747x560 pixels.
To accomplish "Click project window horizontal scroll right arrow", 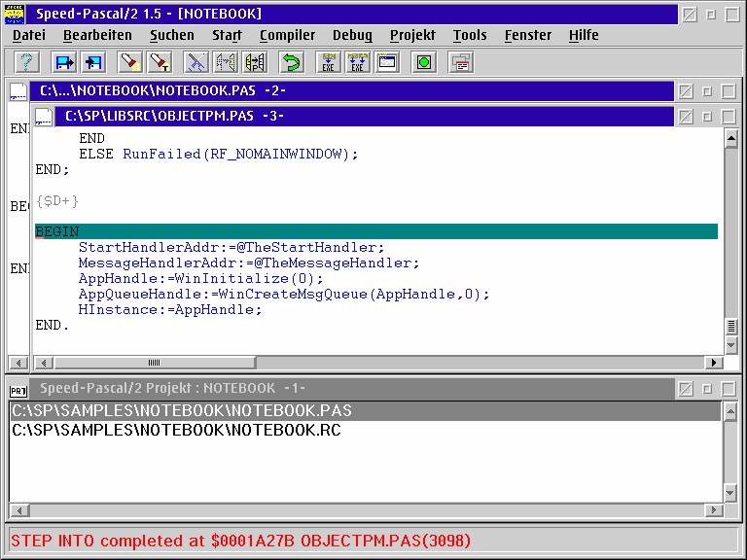I will click(x=713, y=510).
